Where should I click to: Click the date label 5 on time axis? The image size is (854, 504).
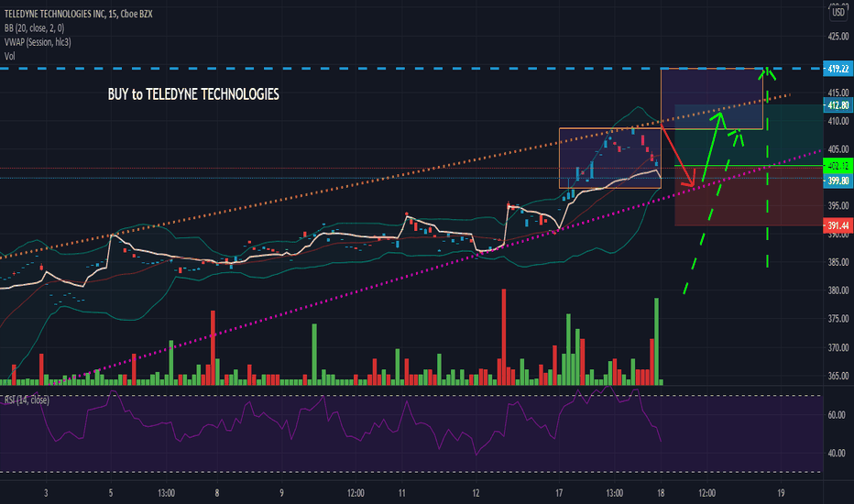[x=111, y=493]
